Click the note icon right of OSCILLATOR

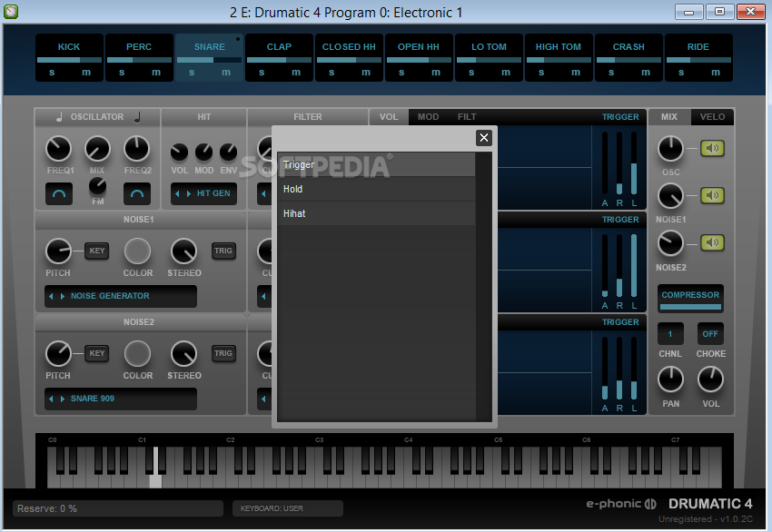(137, 117)
